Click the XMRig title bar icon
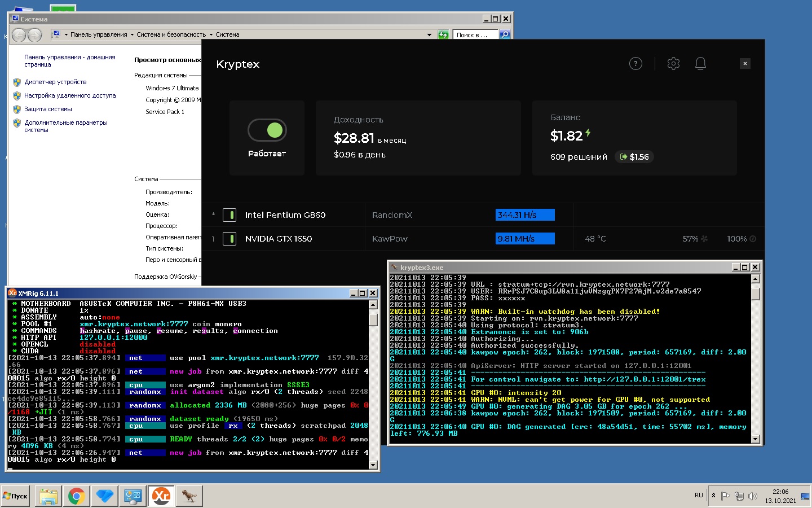Image resolution: width=812 pixels, height=508 pixels. 12,293
